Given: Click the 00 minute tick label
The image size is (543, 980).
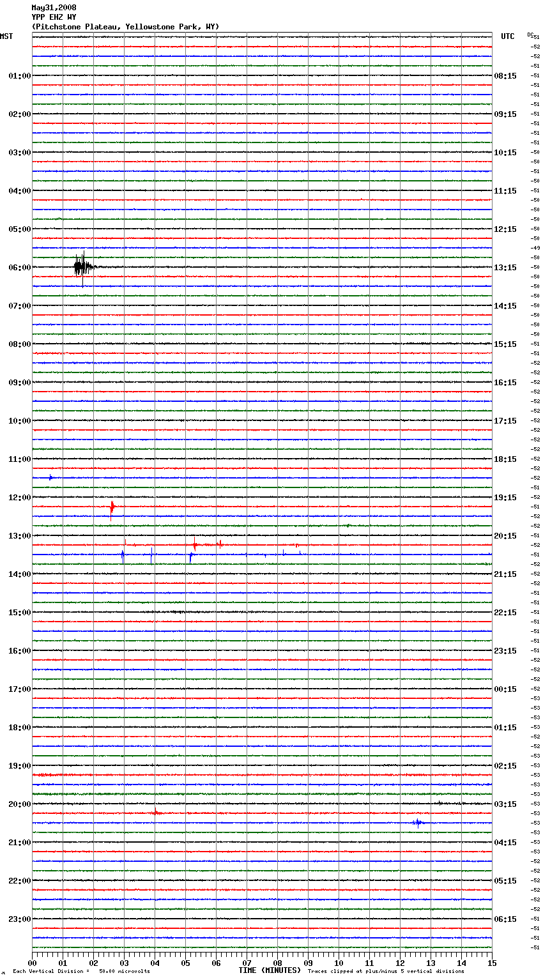Looking at the screenshot, I should pos(32,963).
